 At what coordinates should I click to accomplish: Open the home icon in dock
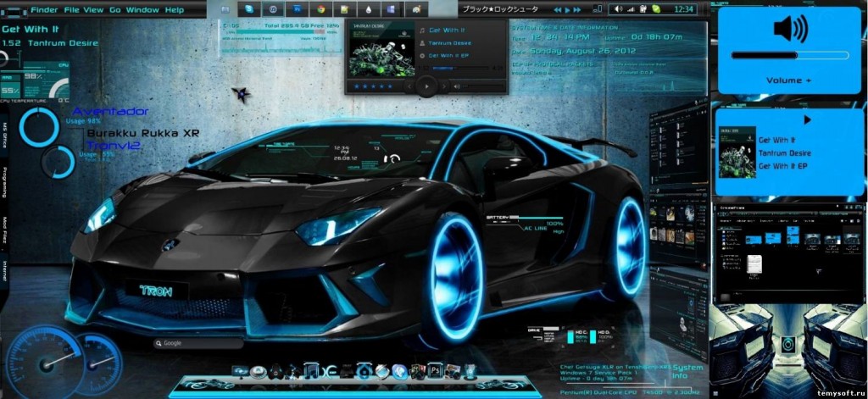pyautogui.click(x=364, y=371)
